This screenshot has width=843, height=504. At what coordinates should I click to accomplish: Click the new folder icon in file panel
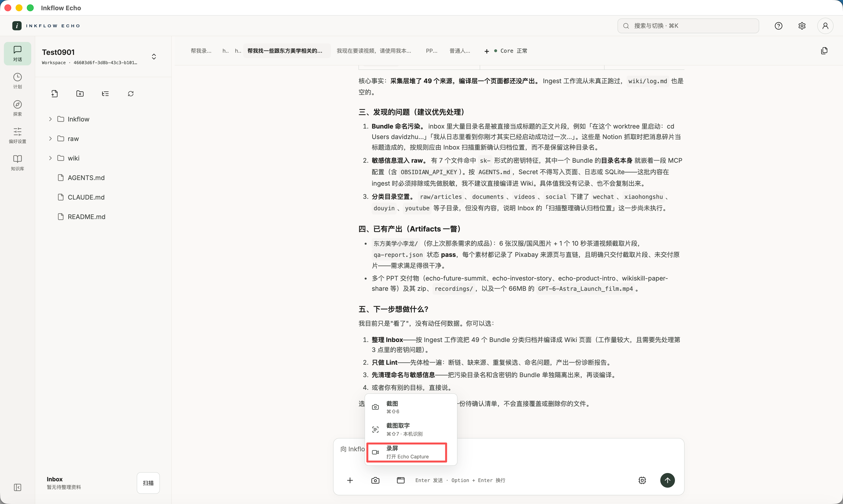click(80, 94)
